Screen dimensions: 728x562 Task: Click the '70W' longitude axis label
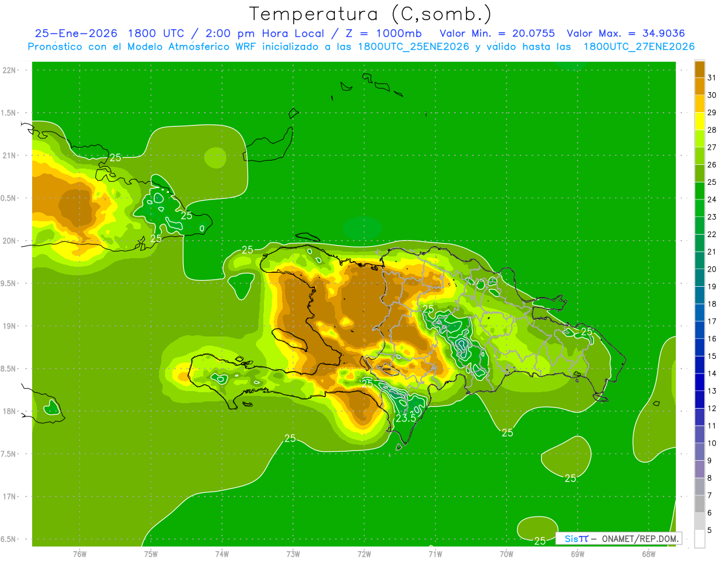pyautogui.click(x=507, y=554)
